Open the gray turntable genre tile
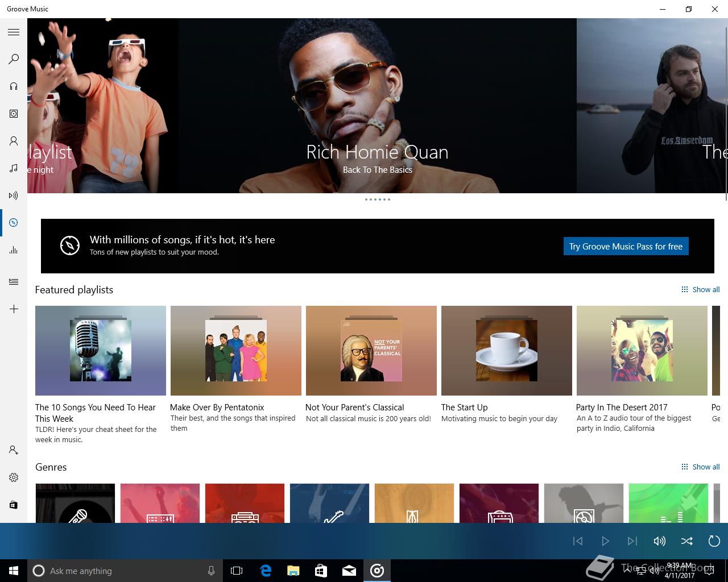 (x=584, y=503)
